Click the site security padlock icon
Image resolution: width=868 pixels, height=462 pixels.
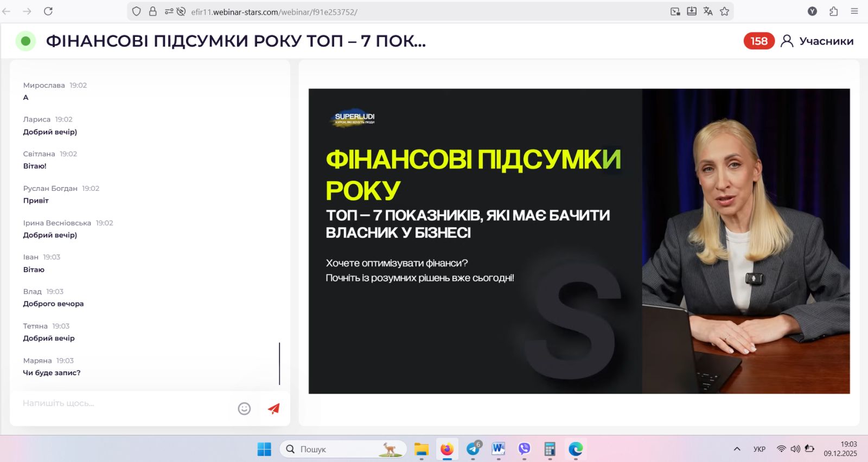tap(153, 11)
